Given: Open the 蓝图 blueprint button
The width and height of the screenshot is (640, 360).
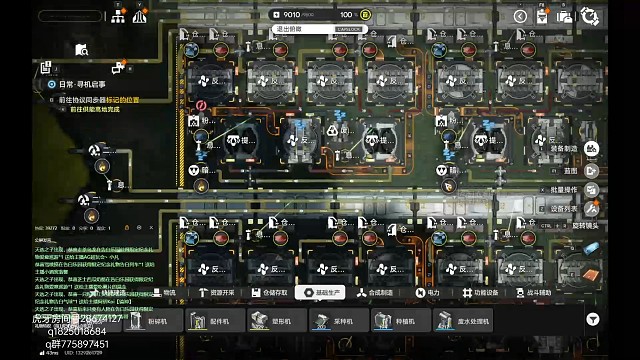Looking at the screenshot, I should 591,171.
